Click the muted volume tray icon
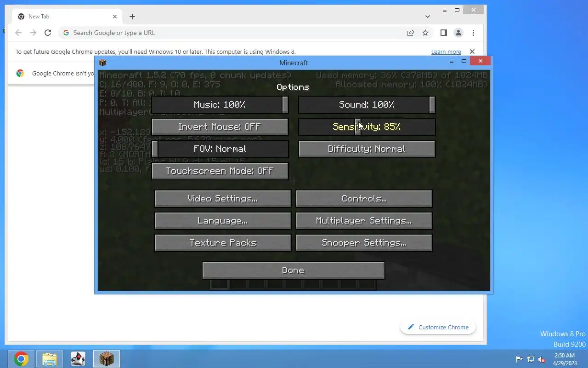Screen dimensions: 588x368 (x=542, y=359)
